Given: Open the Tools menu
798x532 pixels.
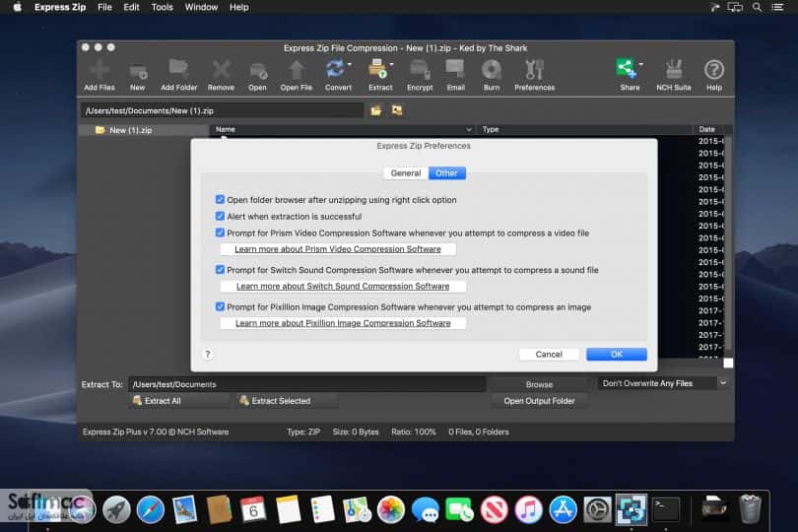Looking at the screenshot, I should click(162, 7).
